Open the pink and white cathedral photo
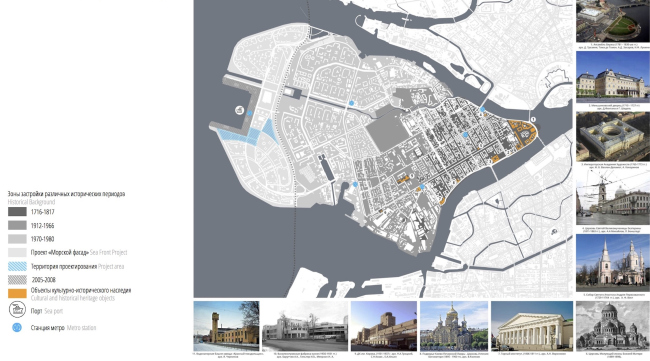 coord(613,263)
